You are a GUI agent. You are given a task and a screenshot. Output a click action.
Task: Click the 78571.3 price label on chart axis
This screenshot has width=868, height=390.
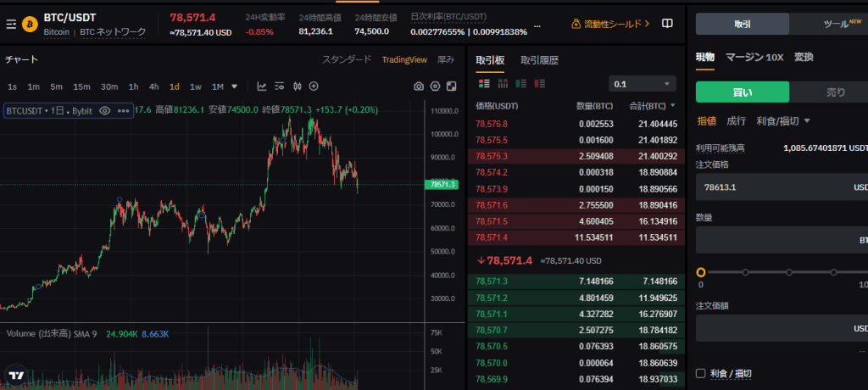coord(442,185)
